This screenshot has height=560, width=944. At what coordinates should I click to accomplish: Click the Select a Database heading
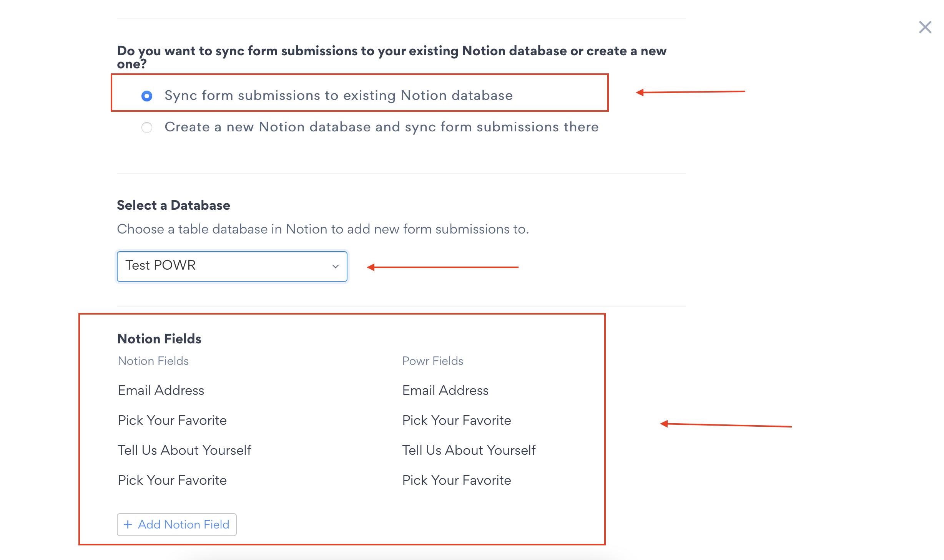pos(174,205)
